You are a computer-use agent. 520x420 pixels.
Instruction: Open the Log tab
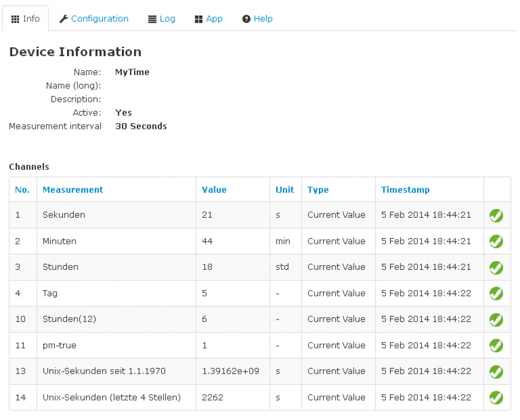coord(161,18)
